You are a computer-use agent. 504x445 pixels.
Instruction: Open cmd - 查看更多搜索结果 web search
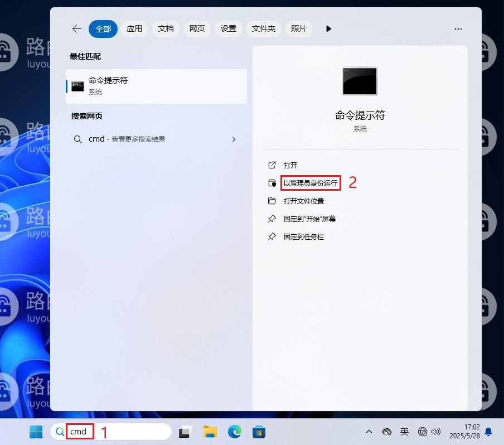point(156,139)
